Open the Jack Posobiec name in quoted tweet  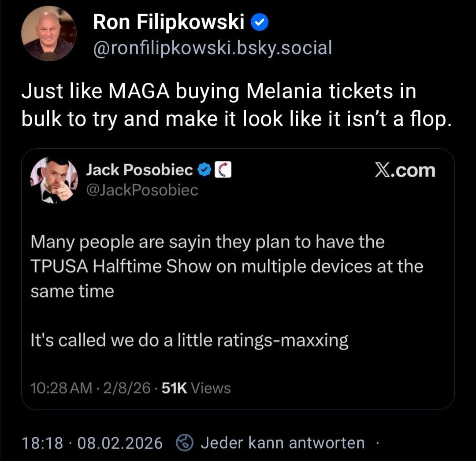click(139, 170)
